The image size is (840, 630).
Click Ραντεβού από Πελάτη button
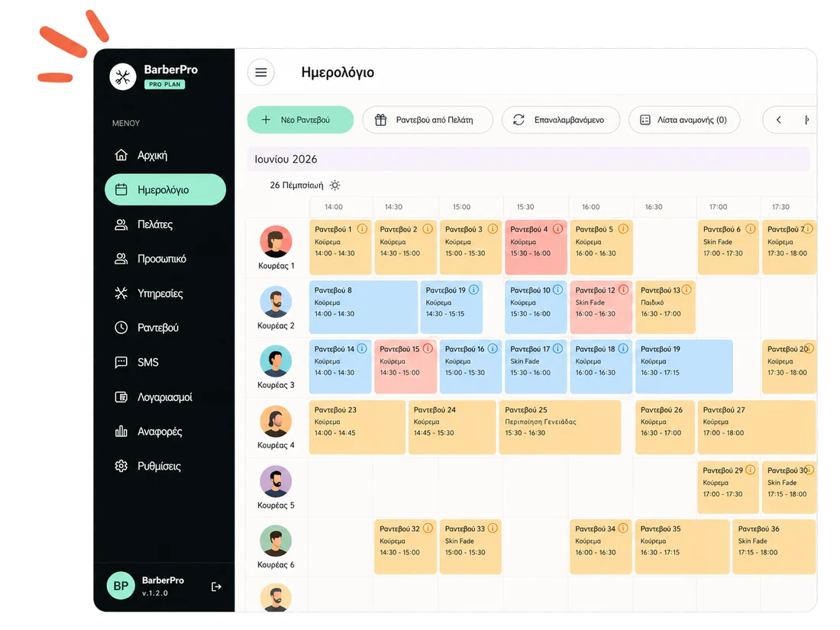pos(428,120)
